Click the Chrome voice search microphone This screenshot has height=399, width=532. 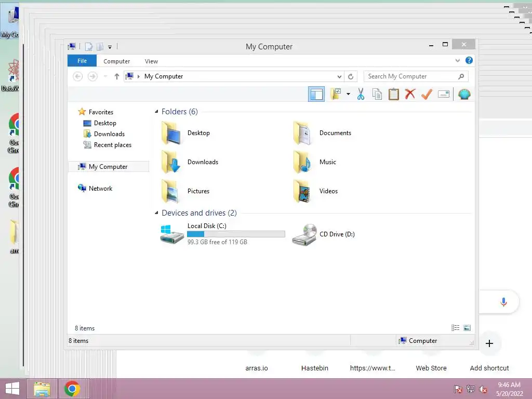503,302
